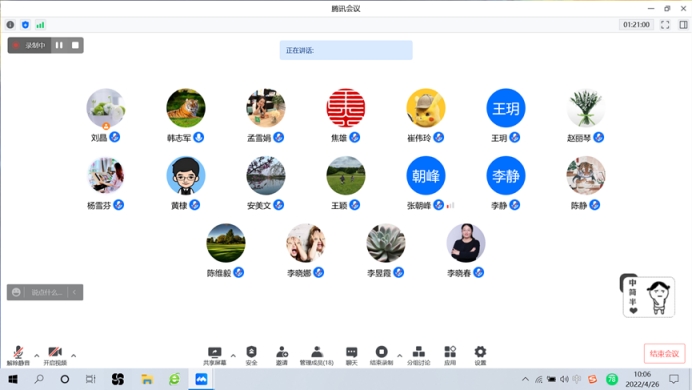Expand share screen options arrow
Screen dimensions: 693x390
tap(233, 355)
